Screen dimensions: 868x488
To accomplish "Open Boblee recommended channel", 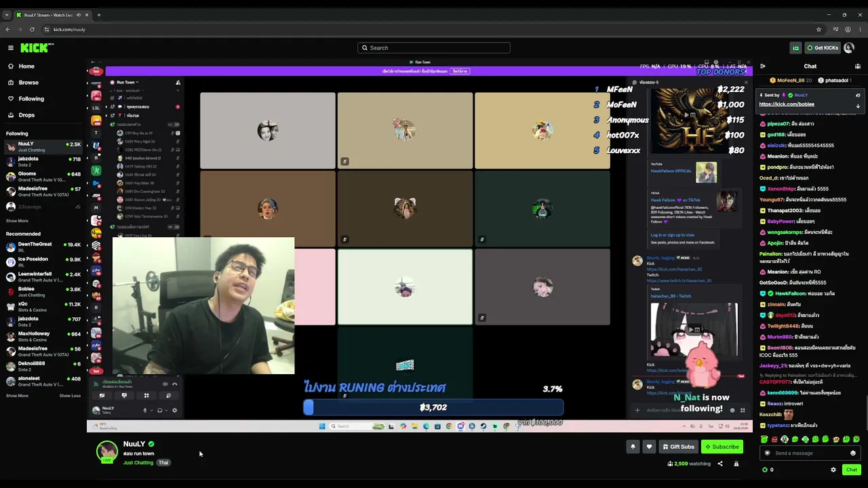I will pos(43,291).
